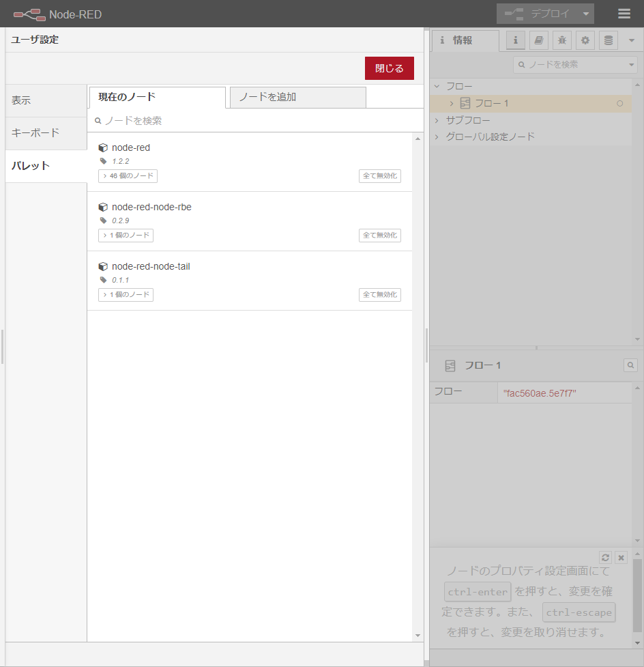Expand the 46 nodes list of node-red
This screenshot has width=644, height=667.
click(x=128, y=176)
